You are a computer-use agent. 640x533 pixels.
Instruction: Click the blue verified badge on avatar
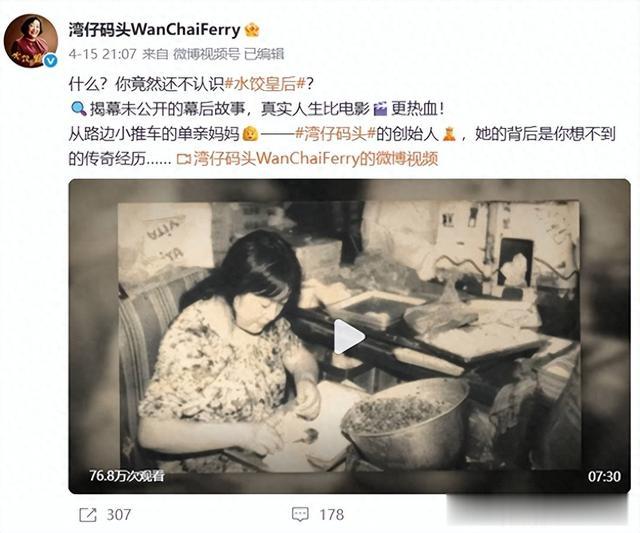click(50, 61)
